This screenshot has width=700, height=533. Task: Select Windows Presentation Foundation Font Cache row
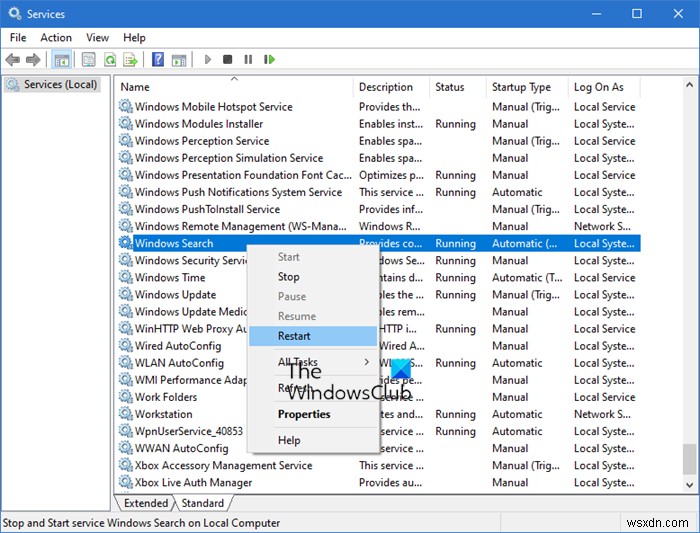tap(379, 175)
